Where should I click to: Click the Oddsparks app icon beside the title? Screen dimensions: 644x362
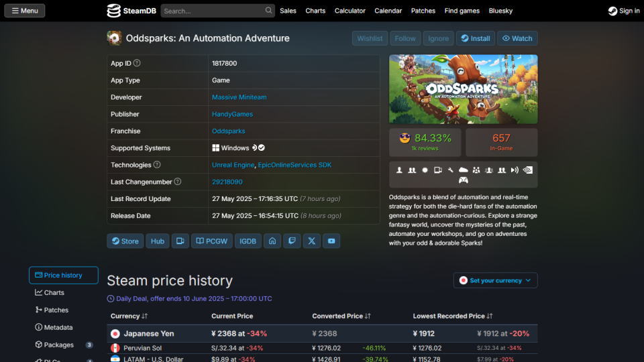115,38
